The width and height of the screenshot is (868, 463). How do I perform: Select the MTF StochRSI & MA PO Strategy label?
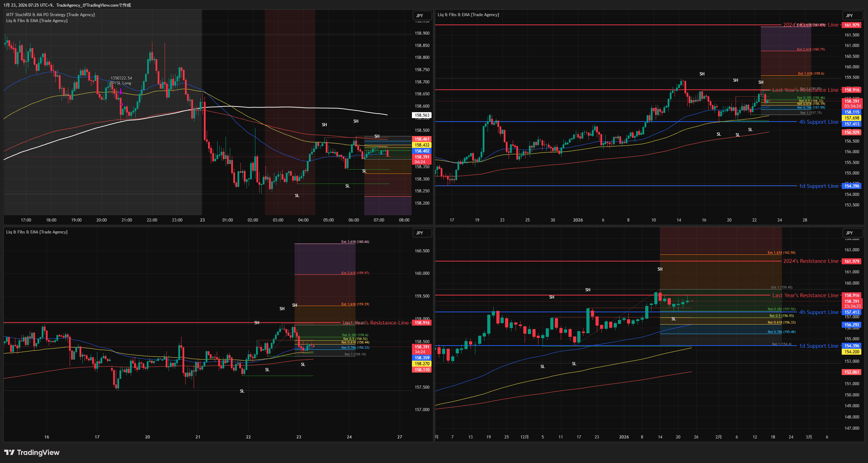[50, 15]
